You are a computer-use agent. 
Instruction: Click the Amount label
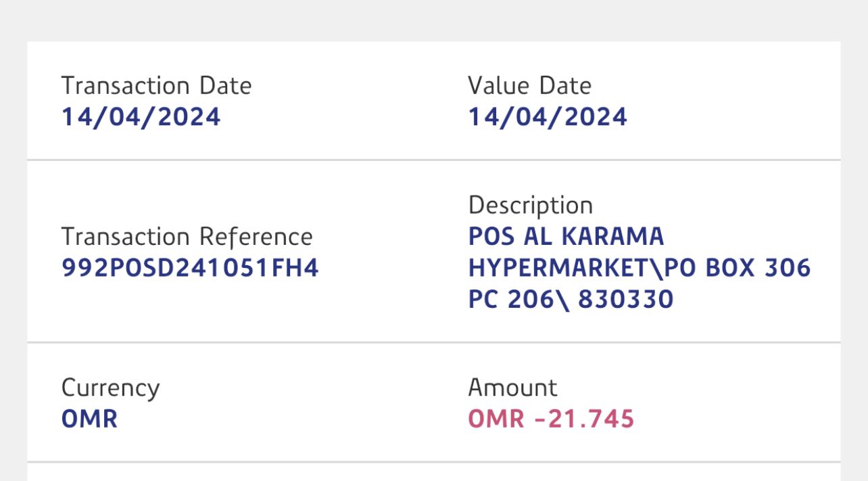(x=512, y=388)
